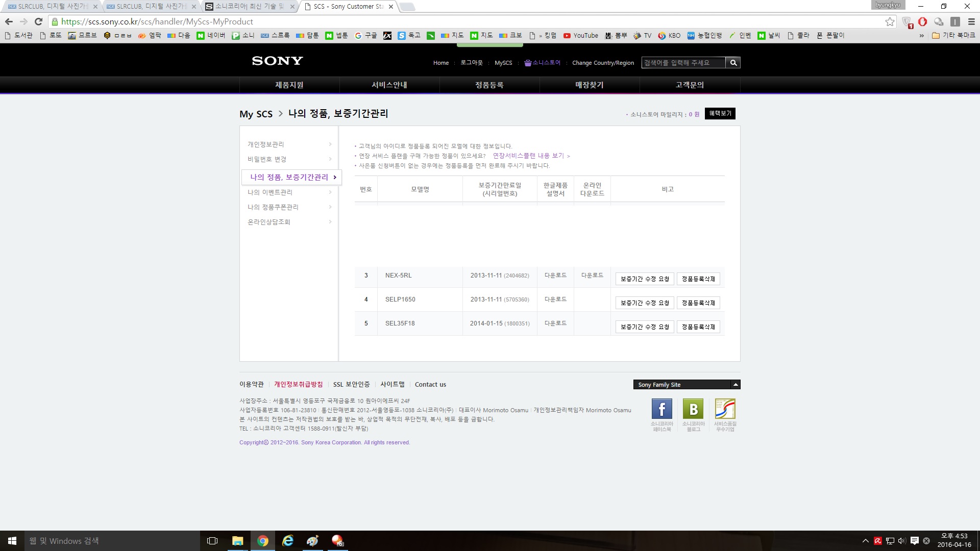Viewport: 980px width, 551px height.
Task: Click 정품등록삭제 for NEX-5RL row
Action: [x=698, y=279]
